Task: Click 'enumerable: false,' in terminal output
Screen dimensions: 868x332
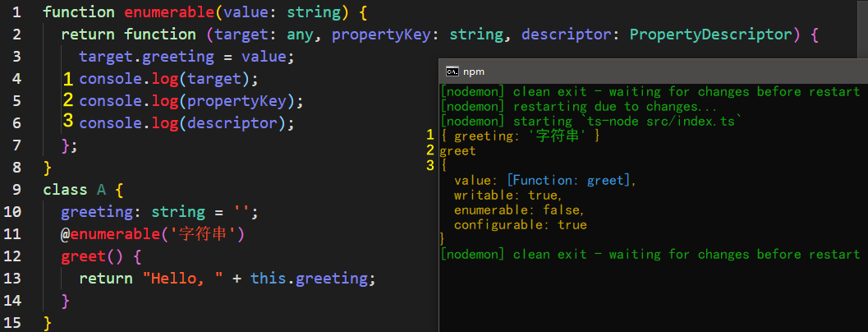Action: pyautogui.click(x=519, y=210)
